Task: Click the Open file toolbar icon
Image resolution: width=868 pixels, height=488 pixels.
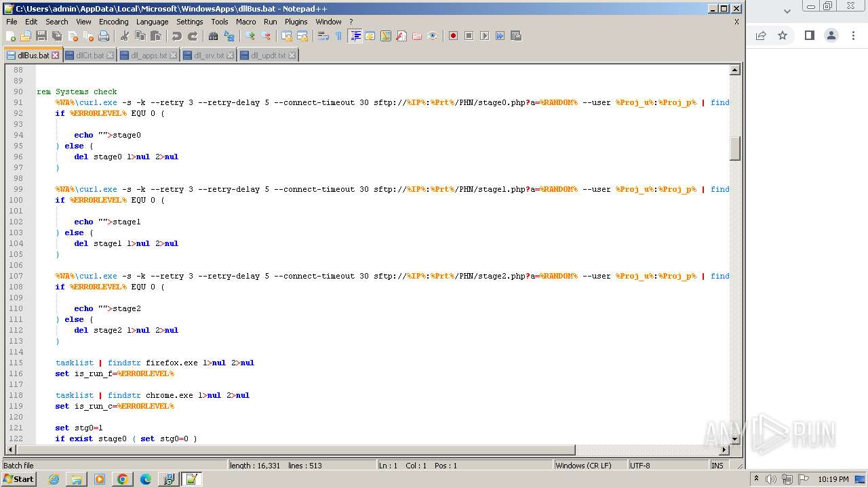Action: coord(26,36)
